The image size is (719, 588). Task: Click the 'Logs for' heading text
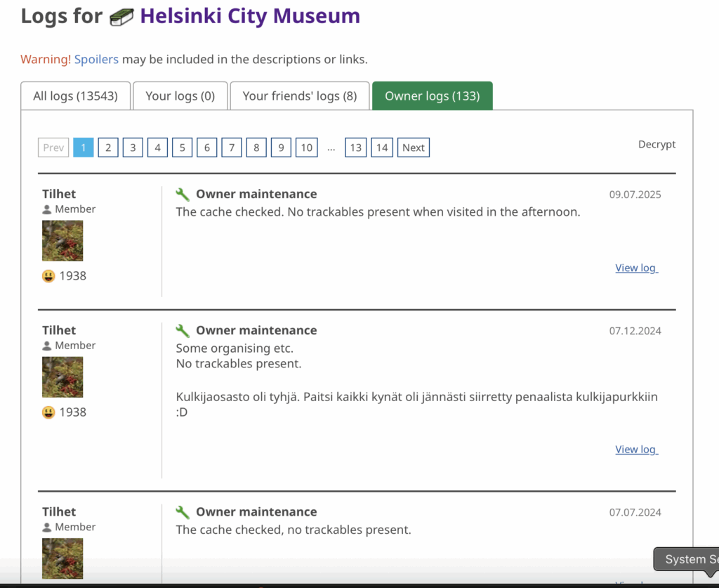pos(62,16)
